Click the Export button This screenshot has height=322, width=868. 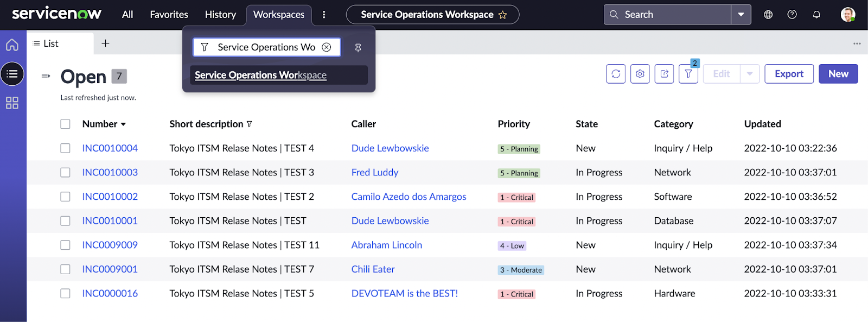click(789, 74)
